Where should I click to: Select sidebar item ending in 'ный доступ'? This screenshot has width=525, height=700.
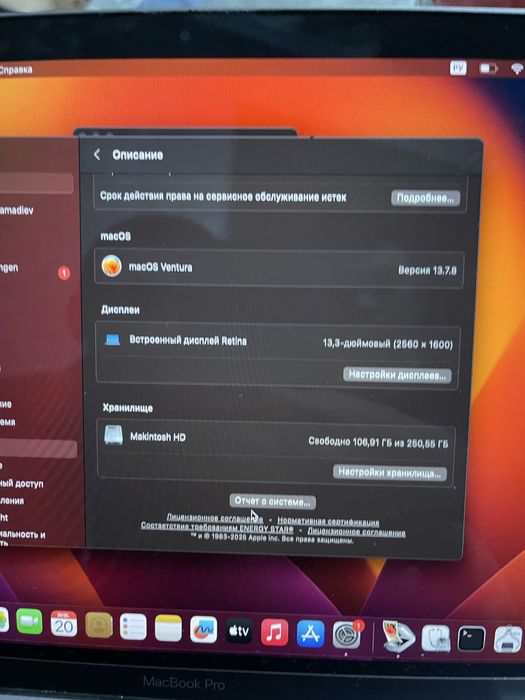click(22, 483)
